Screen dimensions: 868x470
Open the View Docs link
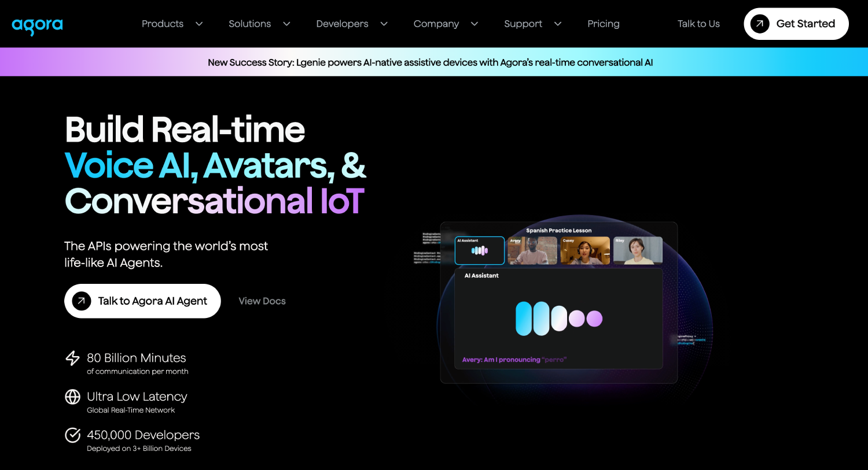(262, 301)
